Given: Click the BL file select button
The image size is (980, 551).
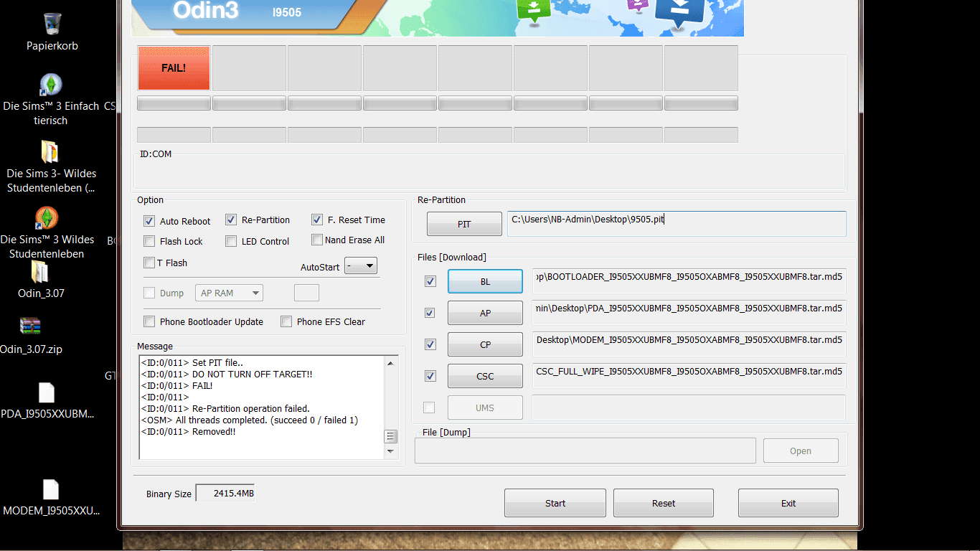Looking at the screenshot, I should point(485,282).
